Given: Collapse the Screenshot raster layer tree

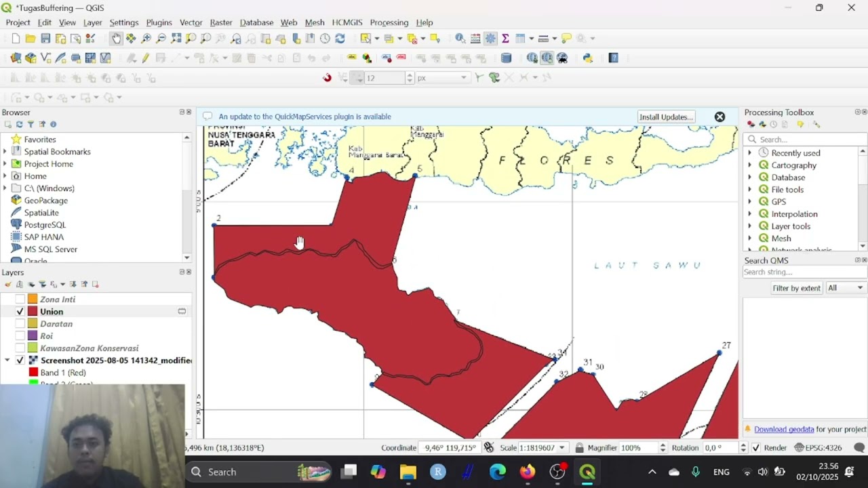Looking at the screenshot, I should pos(7,360).
